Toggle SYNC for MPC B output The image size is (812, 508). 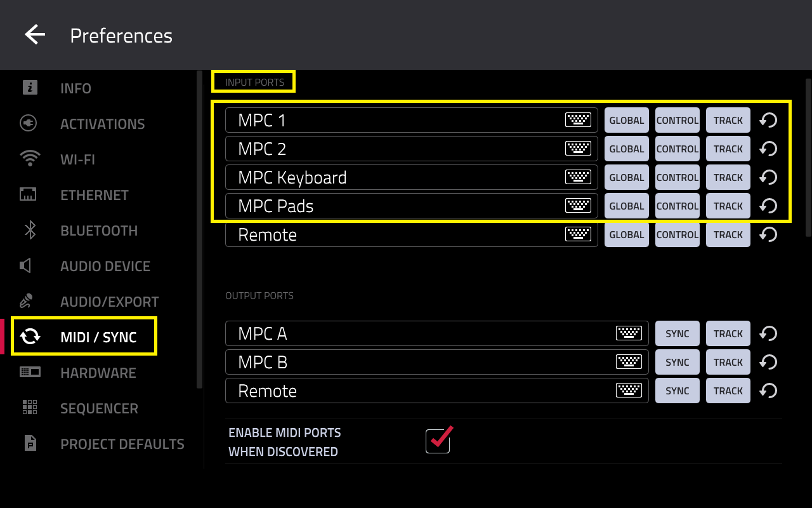pyautogui.click(x=678, y=362)
